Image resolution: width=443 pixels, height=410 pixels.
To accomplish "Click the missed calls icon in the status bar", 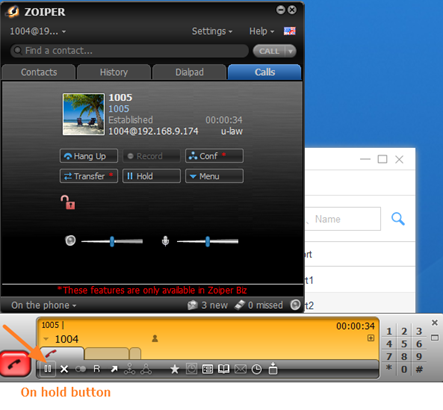I will click(x=240, y=305).
